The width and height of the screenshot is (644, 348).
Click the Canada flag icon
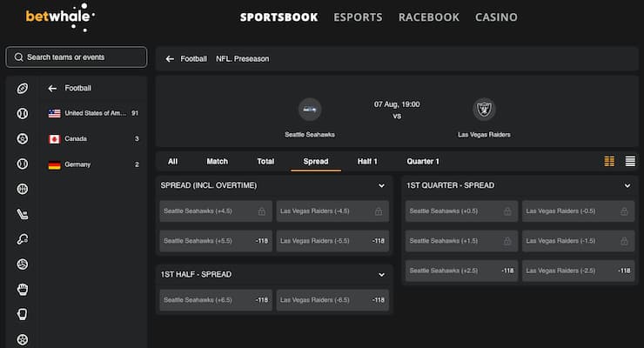pos(54,139)
